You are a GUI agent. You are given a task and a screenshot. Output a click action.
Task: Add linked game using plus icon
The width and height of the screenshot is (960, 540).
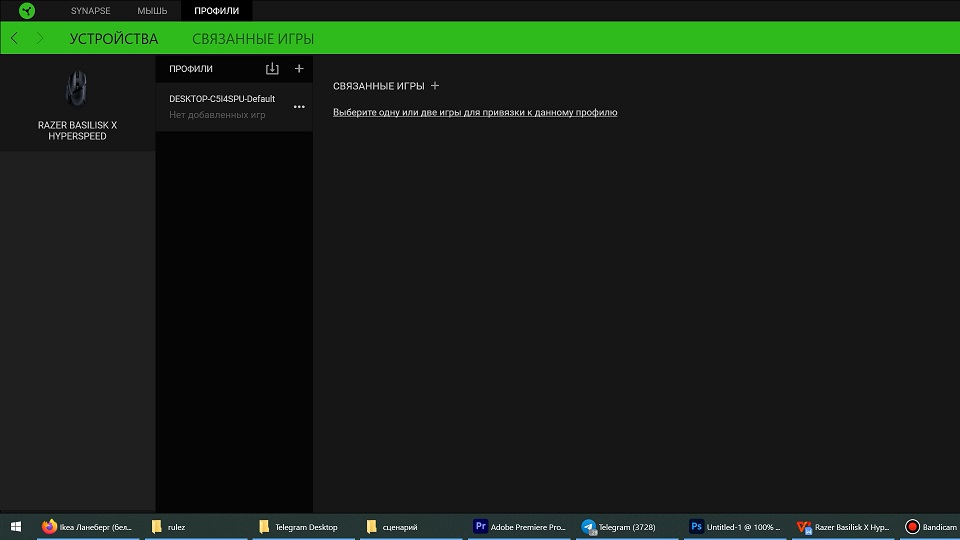pyautogui.click(x=435, y=86)
